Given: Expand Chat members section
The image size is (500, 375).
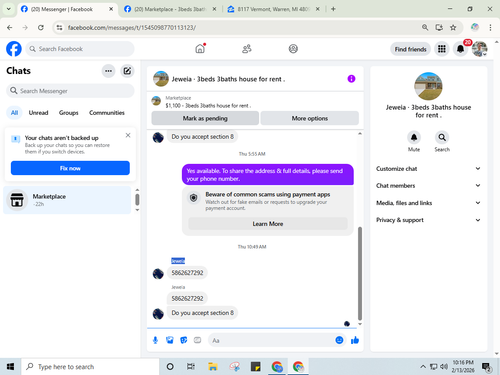Looking at the screenshot, I should pos(428,186).
